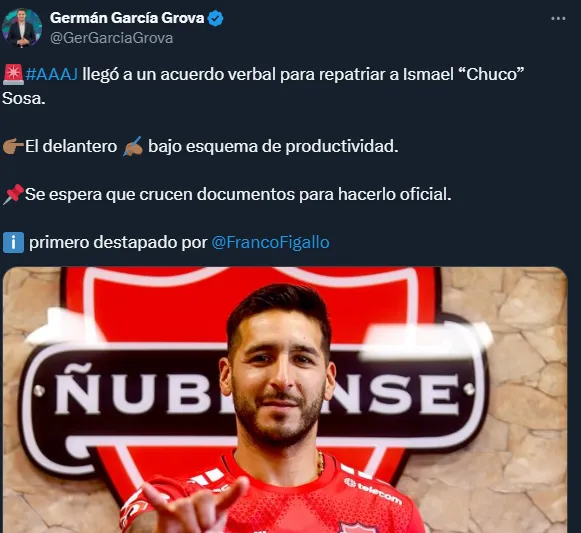Click the sentence about crucen documentos
Screen dimensions: 581x533
[227, 194]
